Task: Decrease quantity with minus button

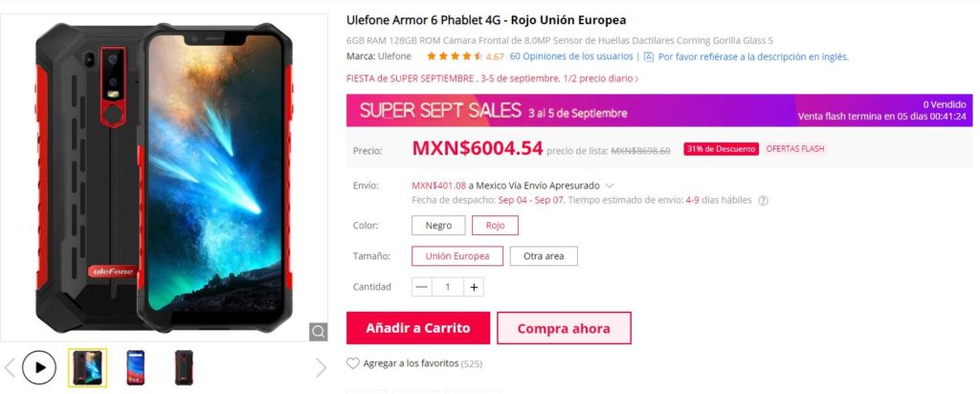Action: [x=422, y=287]
